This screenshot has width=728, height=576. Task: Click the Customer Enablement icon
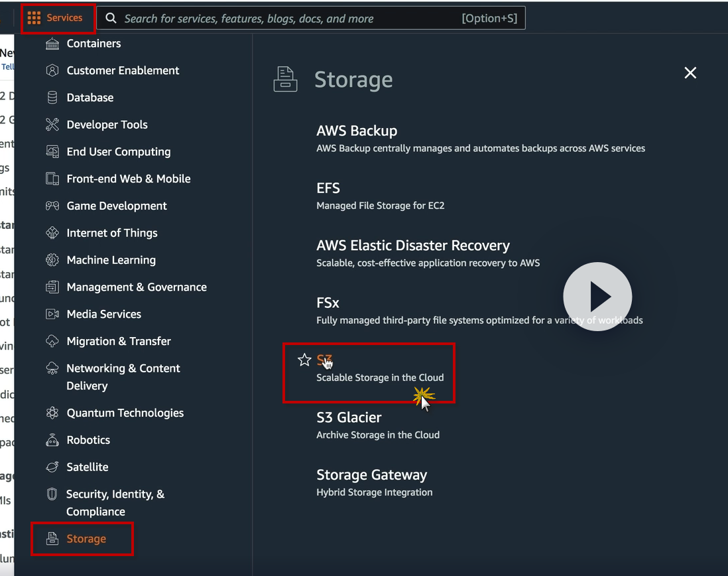click(52, 70)
